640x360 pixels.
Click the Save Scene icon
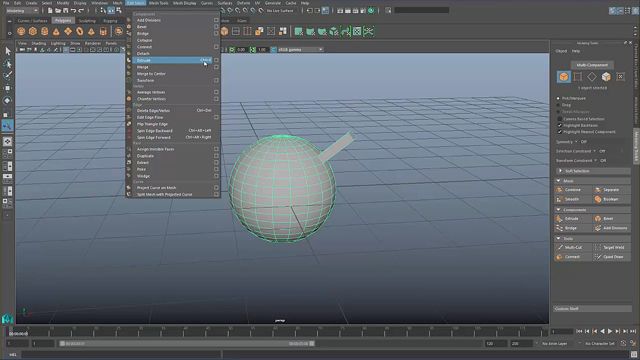[65, 11]
